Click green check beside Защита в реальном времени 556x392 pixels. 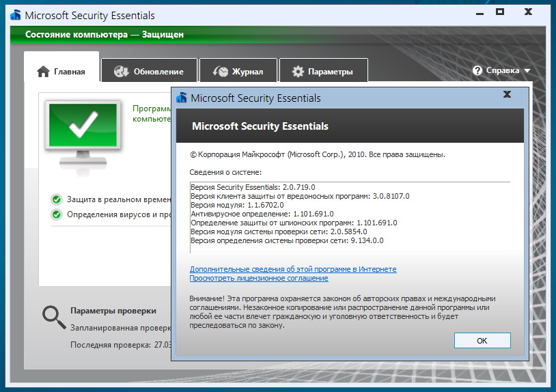pos(56,199)
